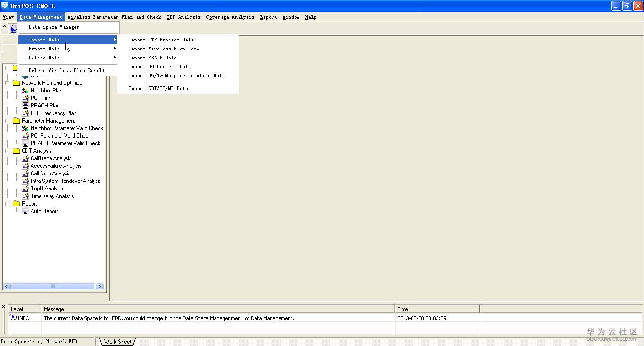The height and width of the screenshot is (346, 644).
Task: Click the Message column header
Action: point(218,309)
